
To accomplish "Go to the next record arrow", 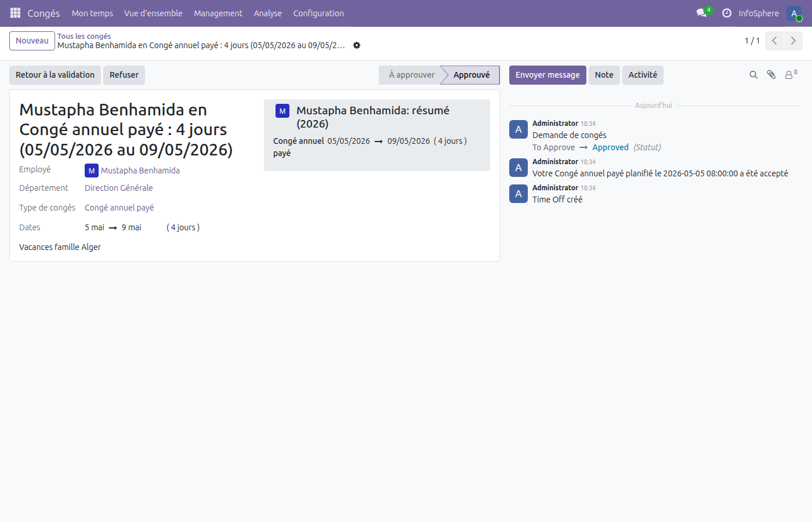I will pos(793,41).
